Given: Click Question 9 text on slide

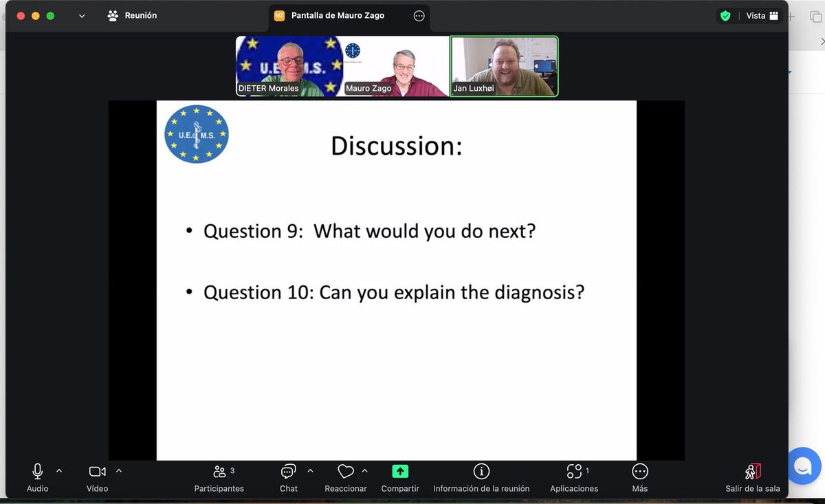Looking at the screenshot, I should 369,231.
